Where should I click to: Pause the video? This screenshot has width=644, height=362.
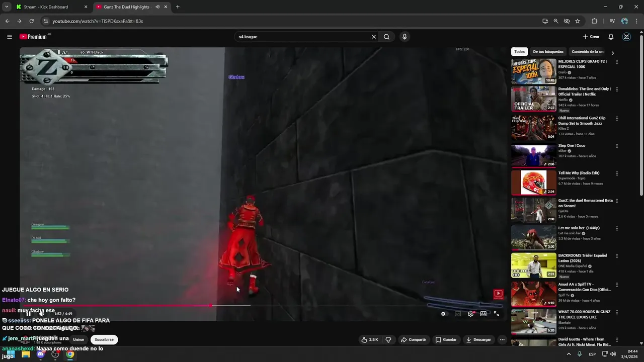29,314
